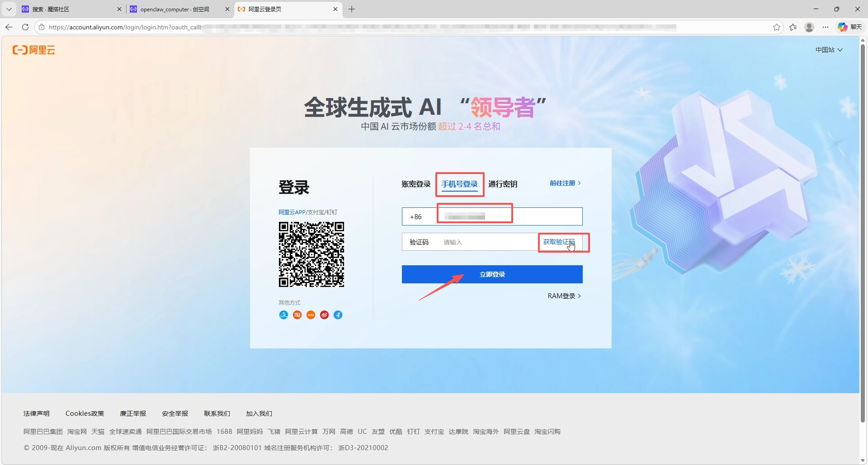This screenshot has height=465, width=868.
Task: Open the 全球速卖通 footer link
Action: (x=125, y=432)
